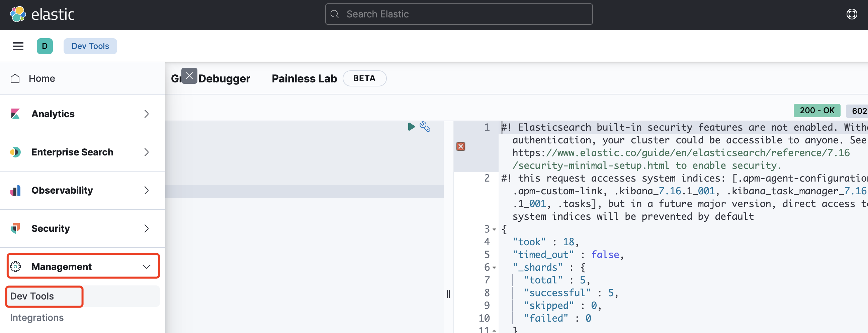
Task: Click the 200 - OK status badge
Action: pos(817,110)
